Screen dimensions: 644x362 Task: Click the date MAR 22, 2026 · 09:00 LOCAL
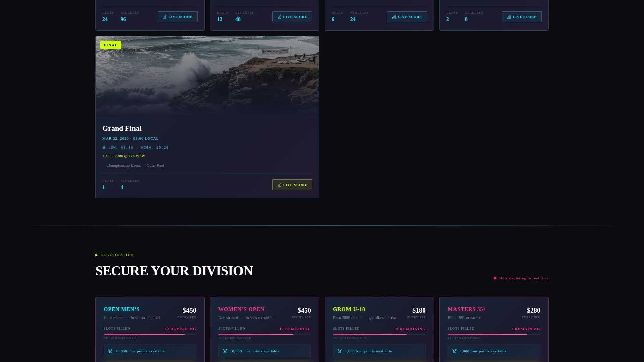(x=130, y=138)
